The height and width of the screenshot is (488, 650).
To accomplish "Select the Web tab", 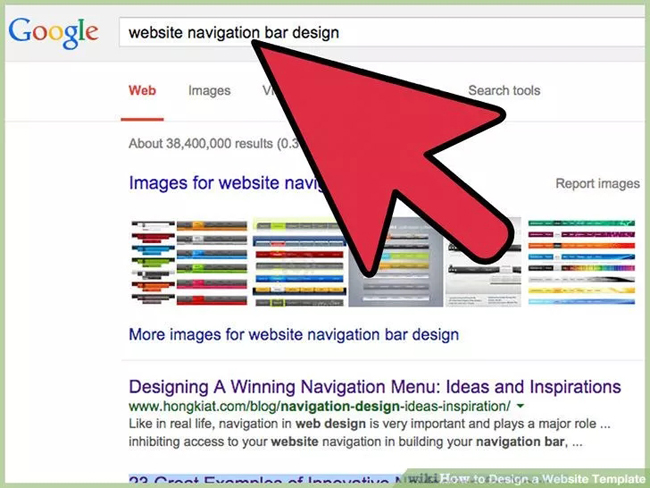I will point(142,90).
